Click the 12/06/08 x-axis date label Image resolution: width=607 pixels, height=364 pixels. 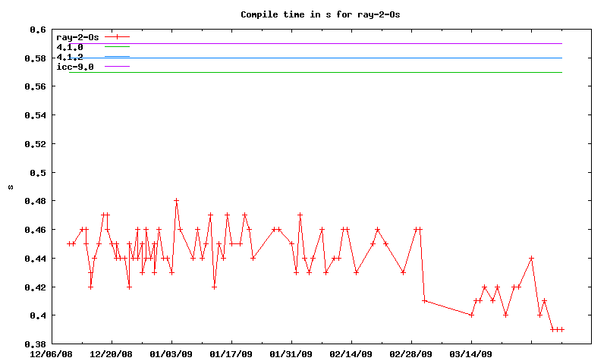52,353
